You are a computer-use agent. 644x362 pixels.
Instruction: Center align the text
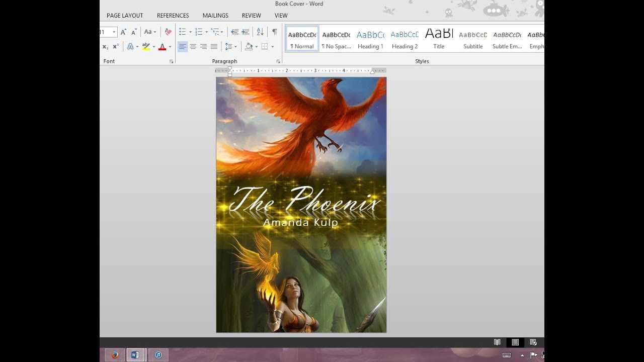coord(193,47)
